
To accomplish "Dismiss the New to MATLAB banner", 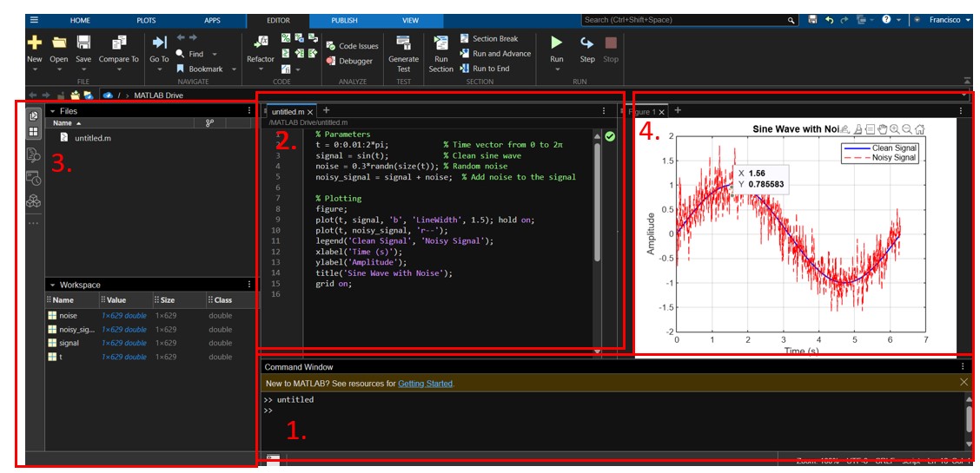I will point(963,382).
